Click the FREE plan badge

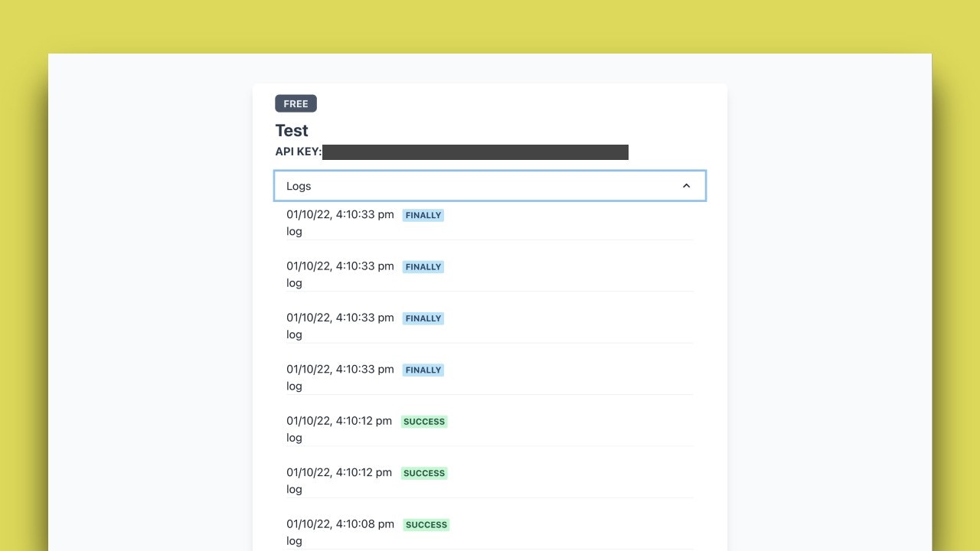click(296, 103)
